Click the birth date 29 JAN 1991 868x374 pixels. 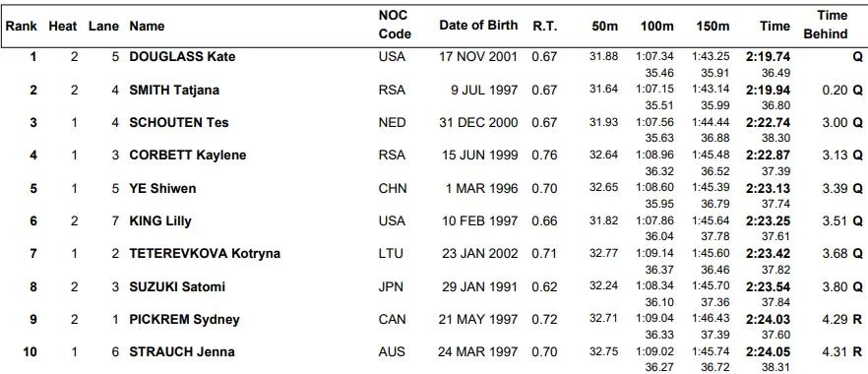pyautogui.click(x=479, y=286)
